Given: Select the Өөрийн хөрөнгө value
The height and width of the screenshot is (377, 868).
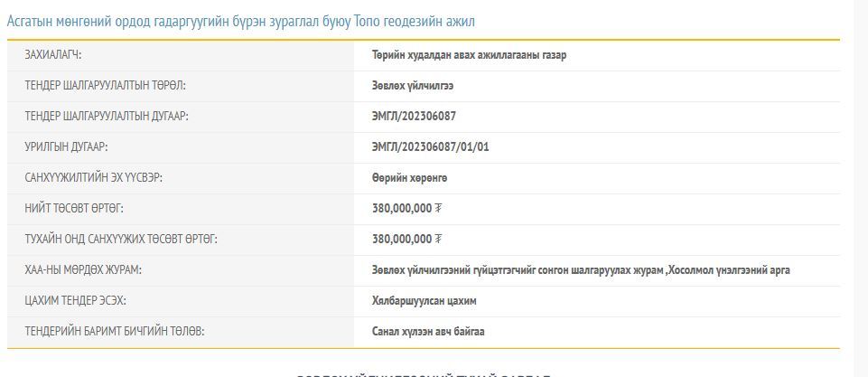Looking at the screenshot, I should (x=409, y=178).
